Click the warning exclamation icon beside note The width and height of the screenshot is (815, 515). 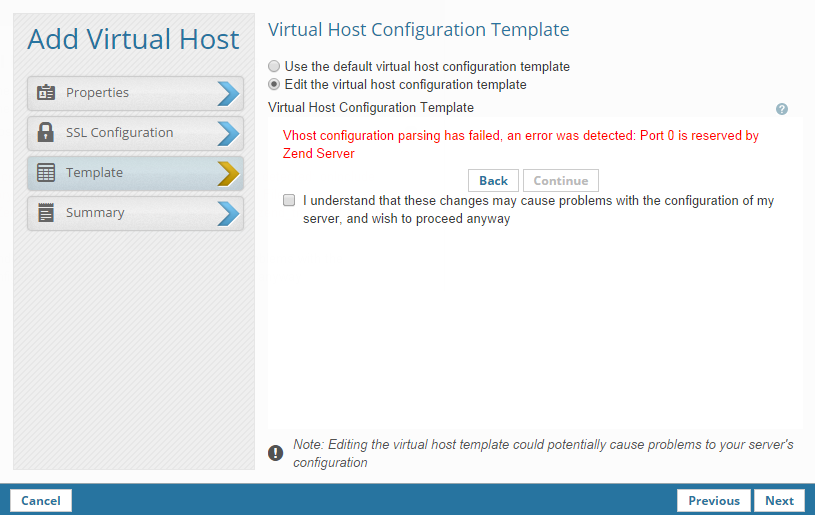(276, 453)
